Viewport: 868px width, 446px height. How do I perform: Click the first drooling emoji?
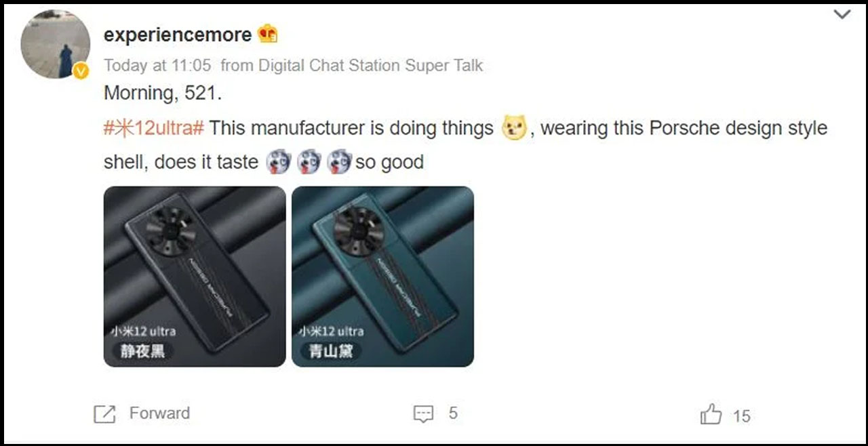click(x=278, y=163)
